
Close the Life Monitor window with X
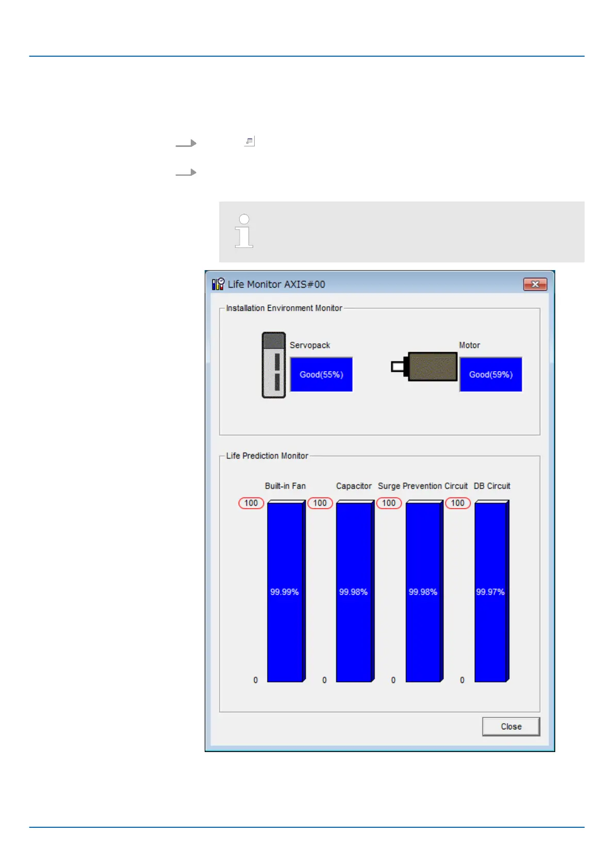(x=535, y=284)
